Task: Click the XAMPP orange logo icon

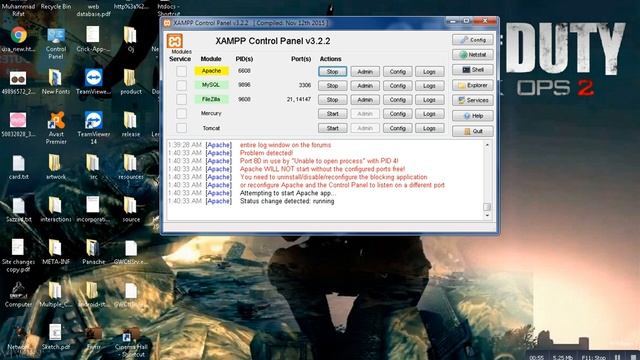Action: click(175, 41)
